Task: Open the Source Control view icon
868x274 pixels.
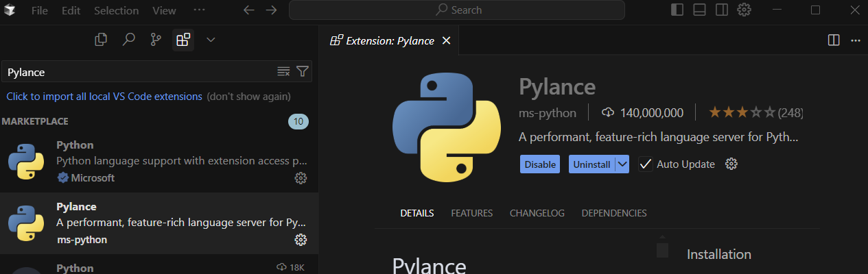Action: pyautogui.click(x=156, y=40)
